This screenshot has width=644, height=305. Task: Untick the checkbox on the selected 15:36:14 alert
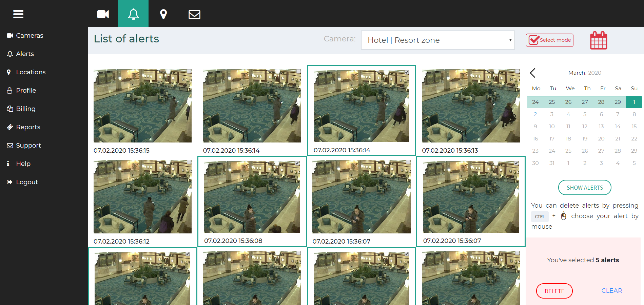(x=407, y=72)
